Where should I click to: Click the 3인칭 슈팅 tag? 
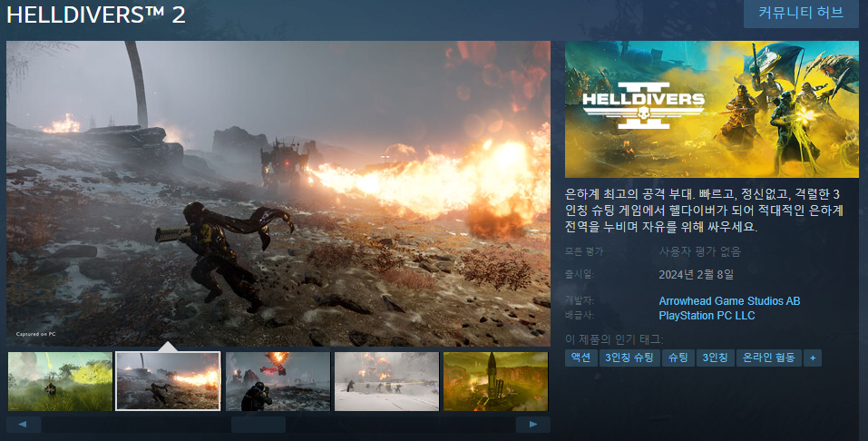click(x=629, y=358)
